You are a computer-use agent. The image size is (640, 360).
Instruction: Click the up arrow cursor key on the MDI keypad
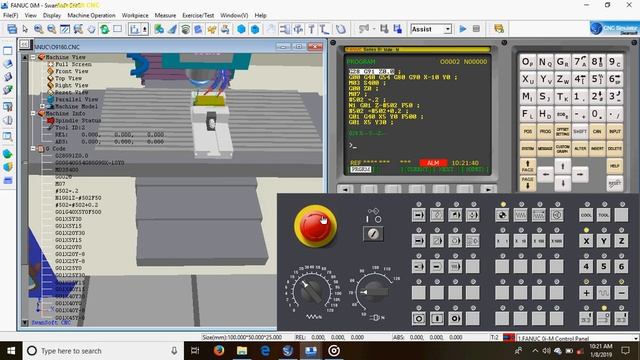pos(562,166)
